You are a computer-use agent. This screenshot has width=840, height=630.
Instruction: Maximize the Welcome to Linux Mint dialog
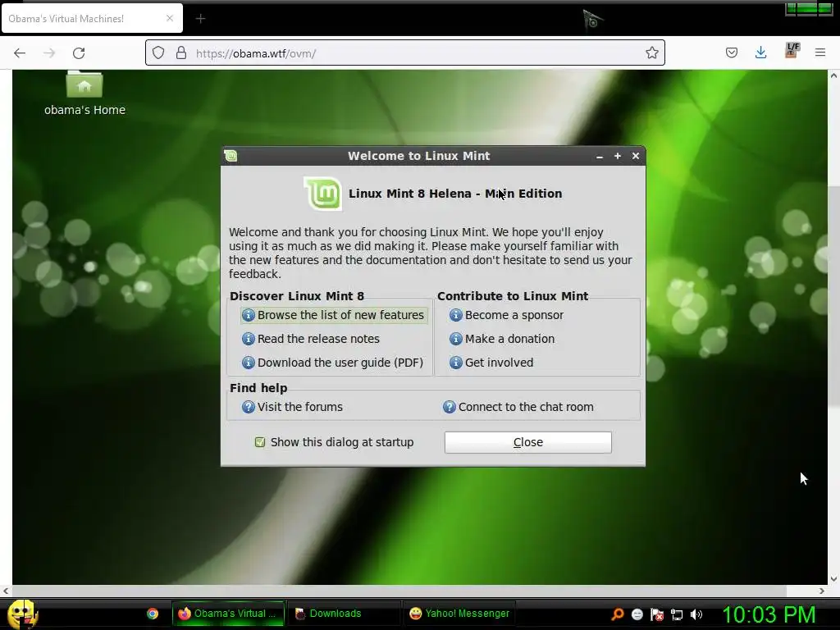click(x=617, y=156)
